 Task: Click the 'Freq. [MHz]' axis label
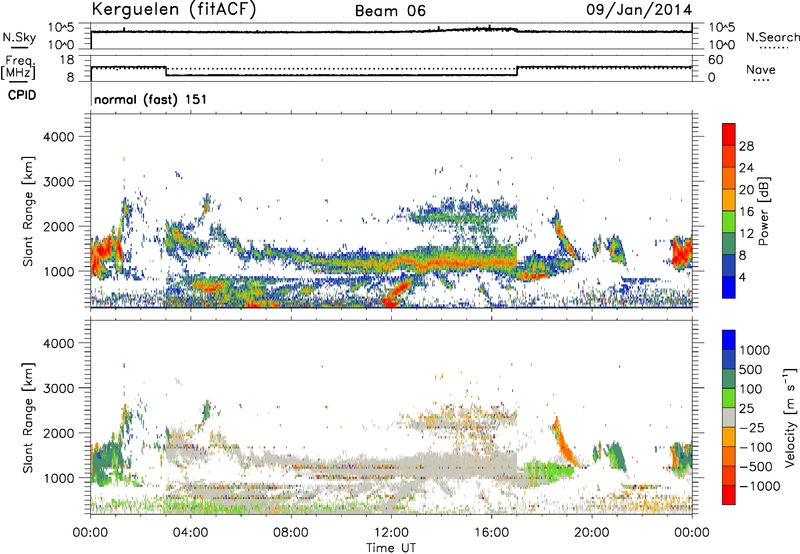coord(19,68)
